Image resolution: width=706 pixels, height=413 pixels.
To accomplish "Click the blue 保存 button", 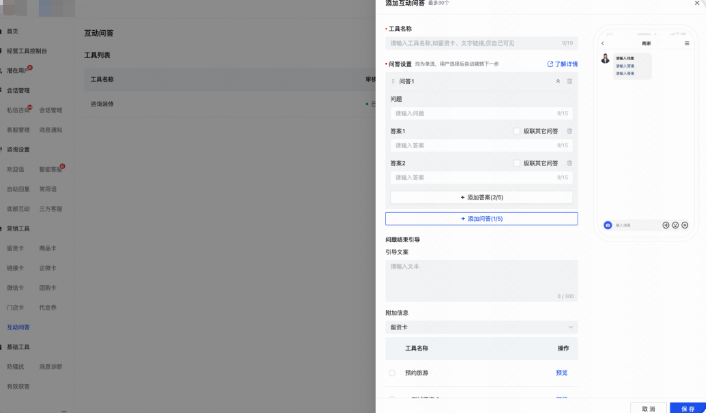I will click(x=687, y=408).
